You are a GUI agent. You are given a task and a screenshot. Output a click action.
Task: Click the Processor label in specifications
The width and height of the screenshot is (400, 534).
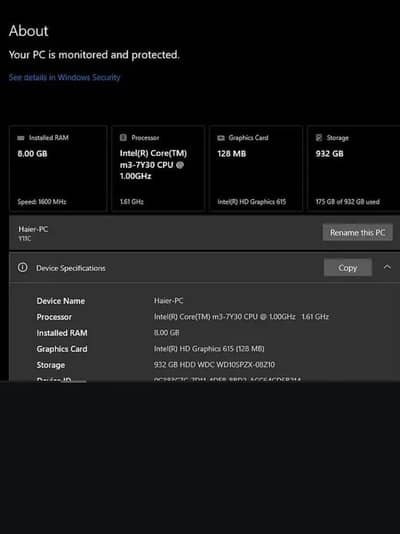[x=54, y=317]
